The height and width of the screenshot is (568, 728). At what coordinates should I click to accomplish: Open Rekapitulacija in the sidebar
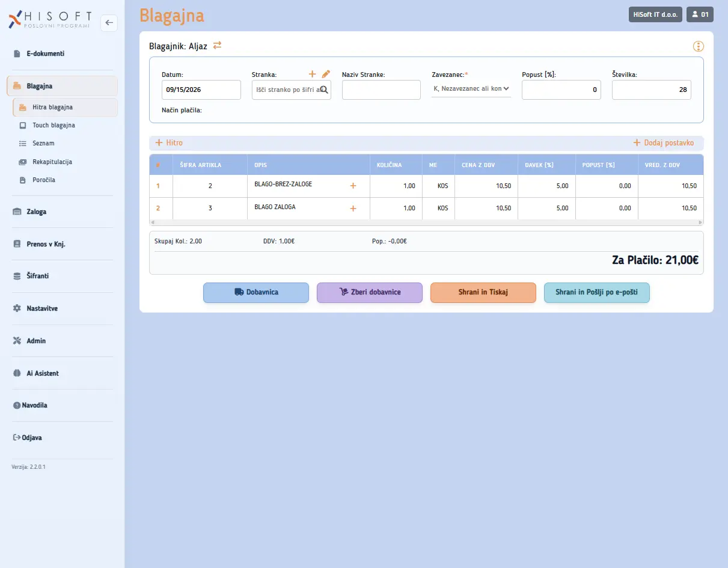(65, 162)
